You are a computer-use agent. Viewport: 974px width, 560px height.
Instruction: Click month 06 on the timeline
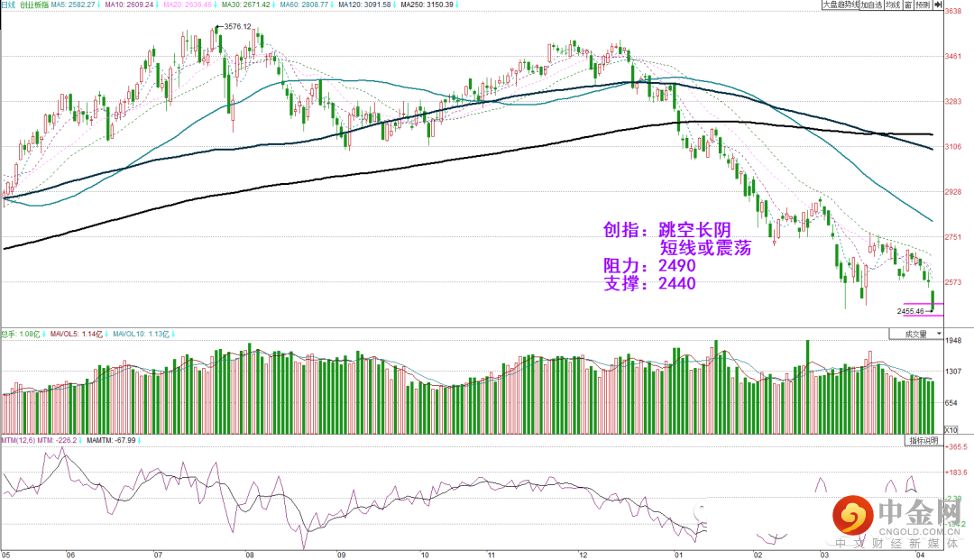tap(70, 555)
